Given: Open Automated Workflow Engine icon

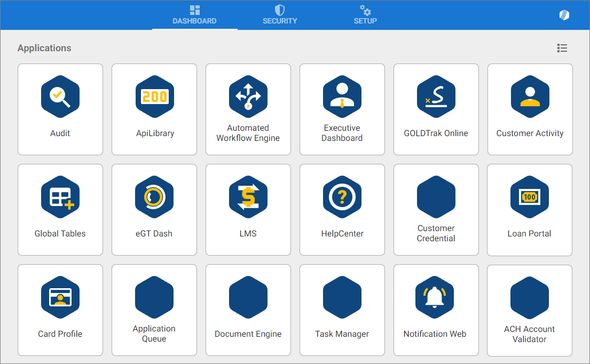Looking at the screenshot, I should [248, 97].
